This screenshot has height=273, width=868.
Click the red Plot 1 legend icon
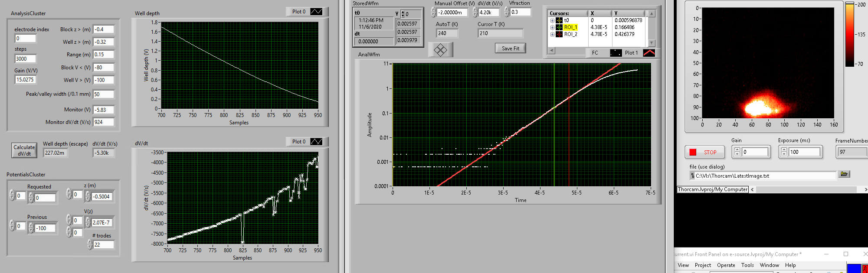649,53
